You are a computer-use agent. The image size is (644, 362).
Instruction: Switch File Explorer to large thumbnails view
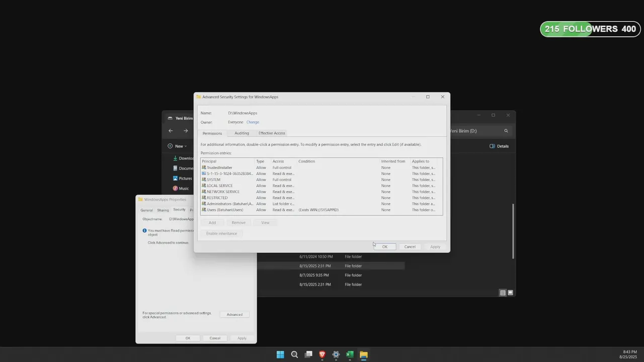pyautogui.click(x=510, y=293)
